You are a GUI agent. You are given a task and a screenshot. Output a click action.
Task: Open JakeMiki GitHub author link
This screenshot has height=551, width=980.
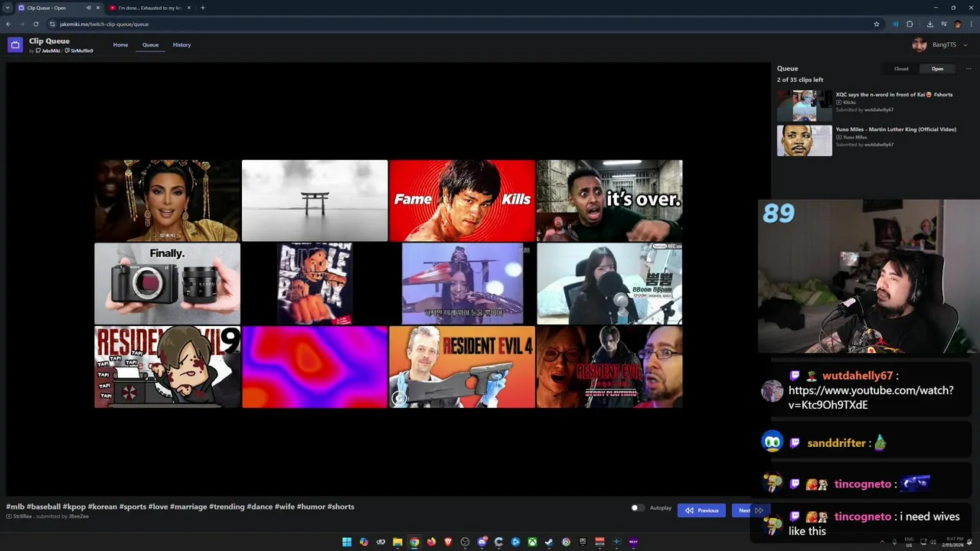click(x=47, y=51)
